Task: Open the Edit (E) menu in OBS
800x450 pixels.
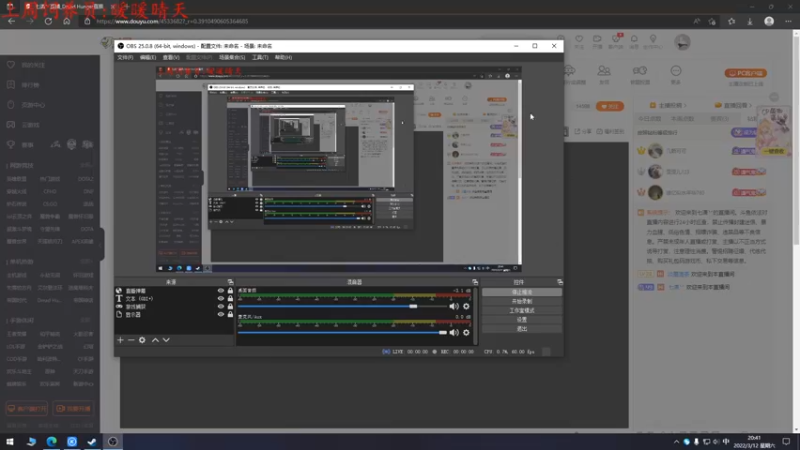Action: pyautogui.click(x=148, y=57)
